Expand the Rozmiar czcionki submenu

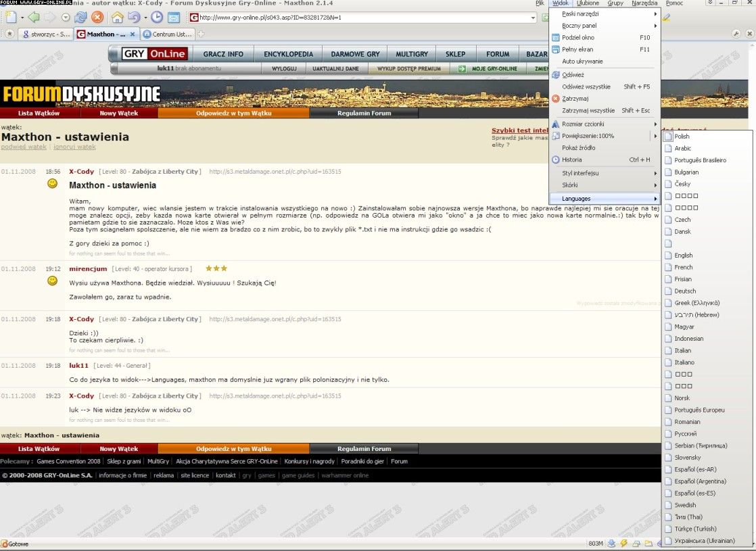click(605, 124)
